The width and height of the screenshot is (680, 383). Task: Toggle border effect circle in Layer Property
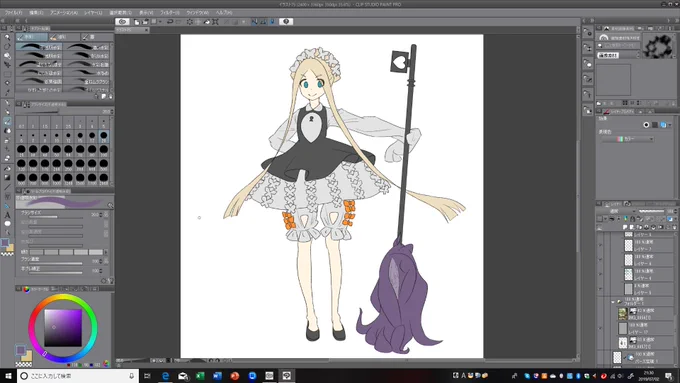pyautogui.click(x=646, y=125)
